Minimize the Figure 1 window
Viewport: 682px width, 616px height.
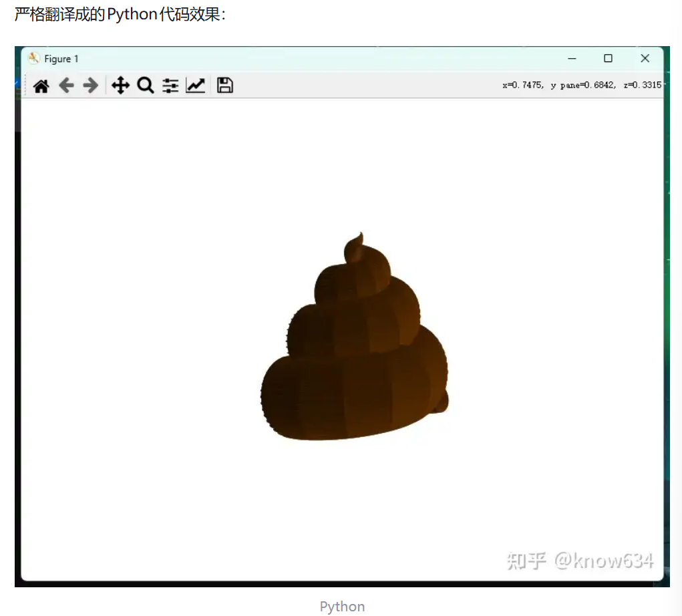click(x=572, y=59)
